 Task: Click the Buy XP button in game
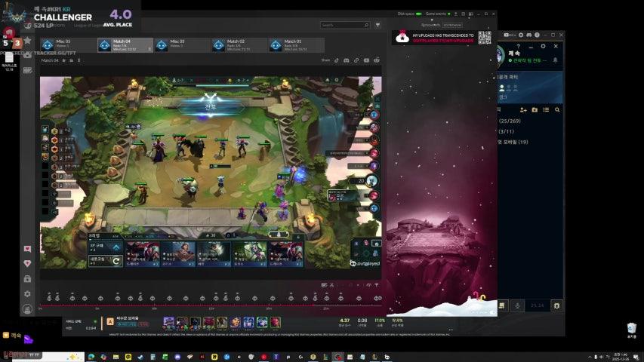click(105, 247)
